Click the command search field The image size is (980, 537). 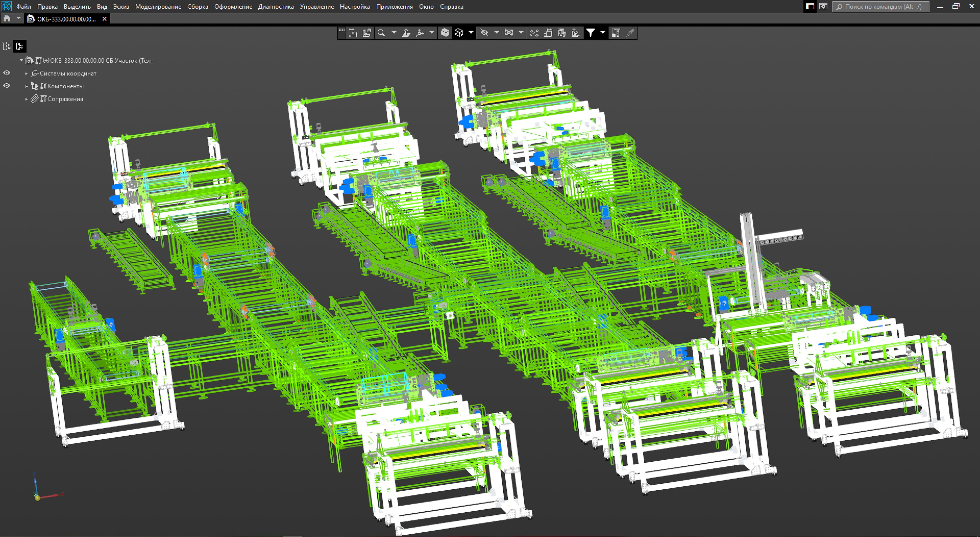pyautogui.click(x=881, y=6)
